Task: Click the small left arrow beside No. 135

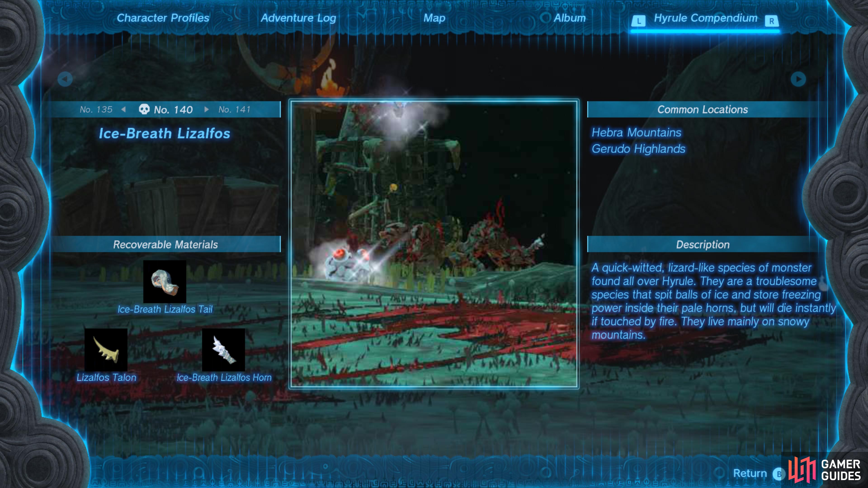Action: click(x=124, y=109)
